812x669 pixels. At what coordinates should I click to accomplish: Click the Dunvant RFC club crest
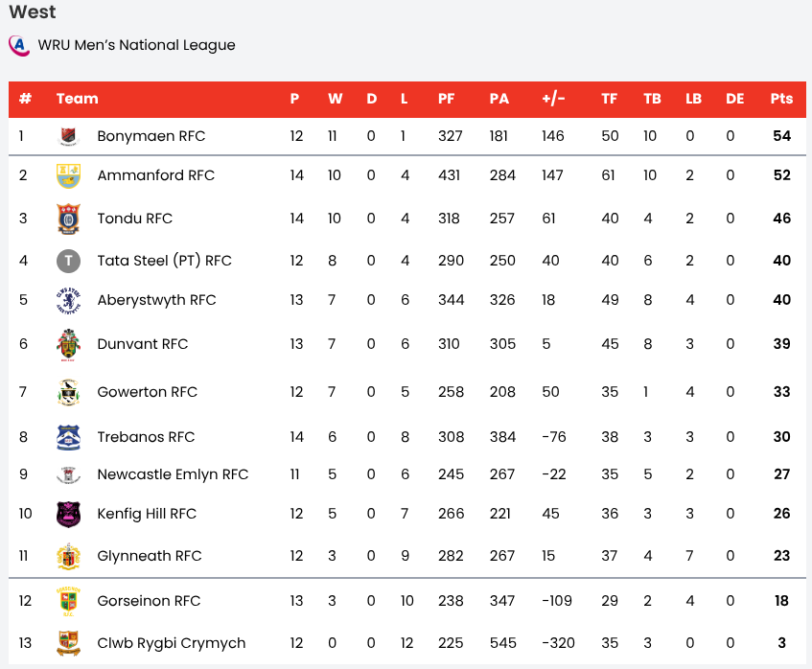(x=67, y=344)
